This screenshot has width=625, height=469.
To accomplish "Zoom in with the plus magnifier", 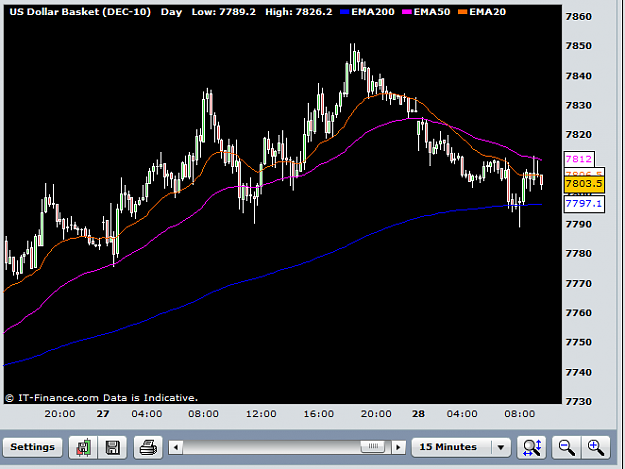I will coord(596,447).
